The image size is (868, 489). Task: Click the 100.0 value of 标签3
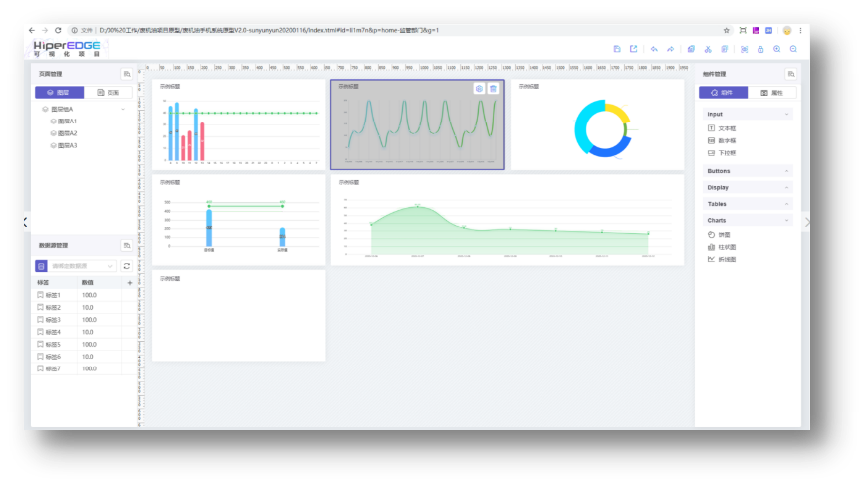tap(89, 320)
